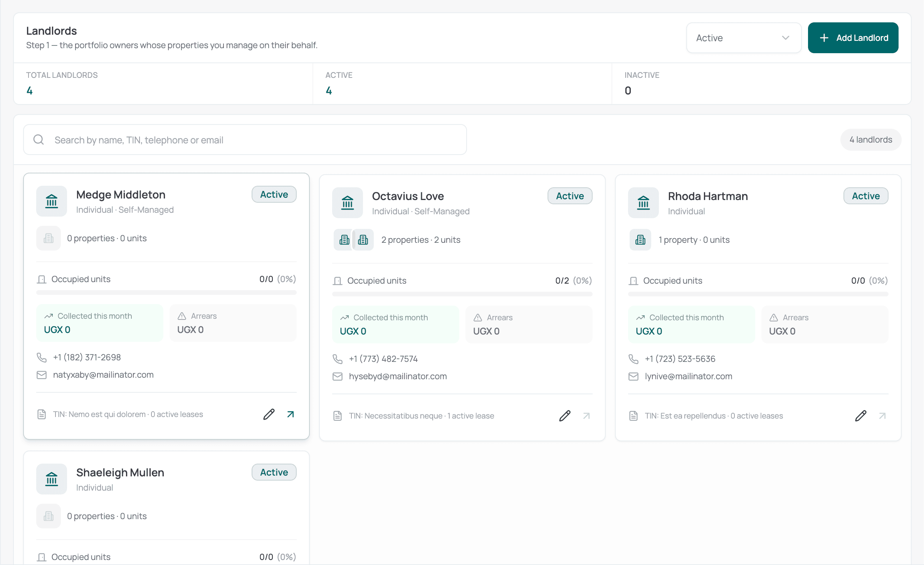The image size is (924, 565).
Task: Click phone number +1 (723) 523-5636
Action: point(680,359)
